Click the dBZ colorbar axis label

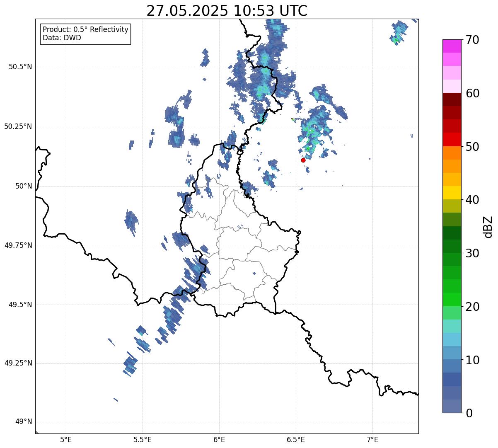pos(488,227)
